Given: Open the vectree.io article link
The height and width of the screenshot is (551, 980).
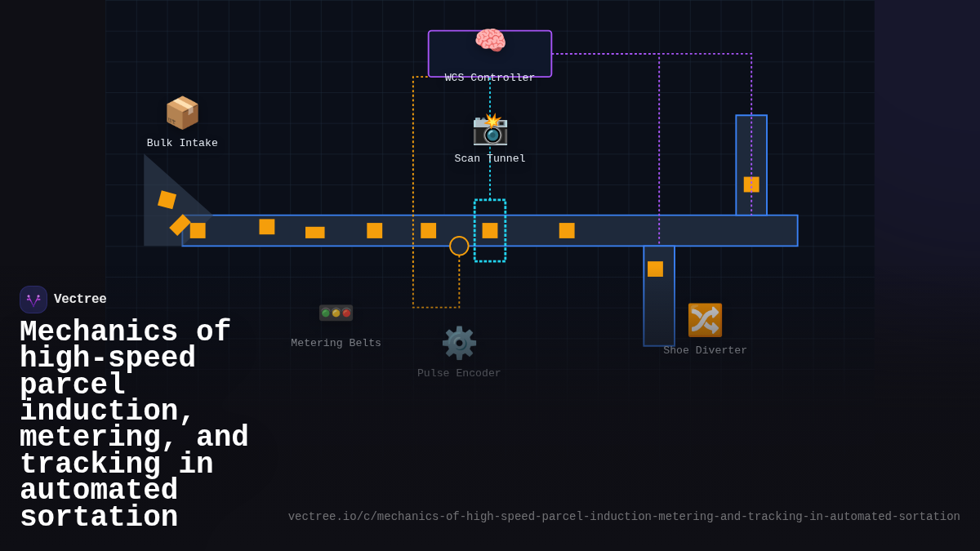Looking at the screenshot, I should [x=624, y=516].
